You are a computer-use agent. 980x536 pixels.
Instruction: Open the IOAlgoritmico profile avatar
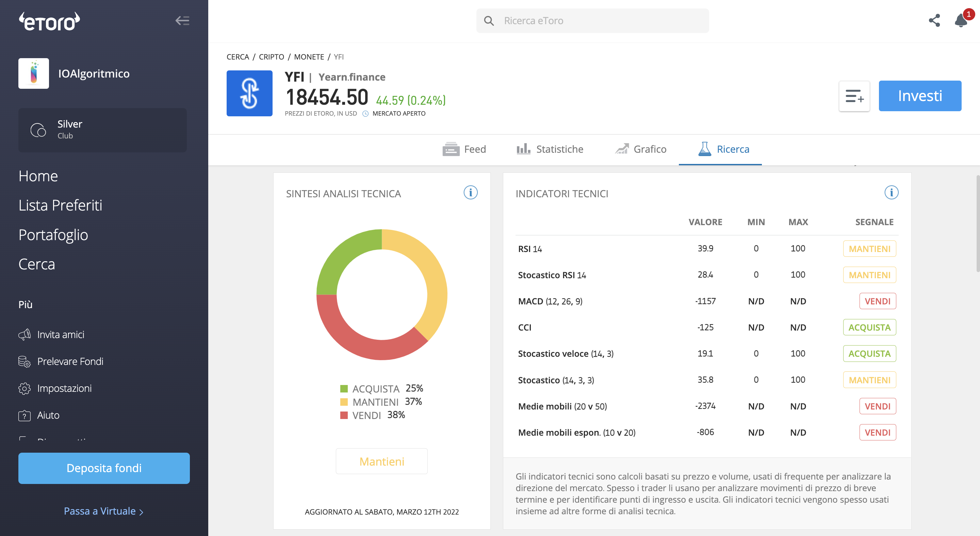(x=33, y=73)
